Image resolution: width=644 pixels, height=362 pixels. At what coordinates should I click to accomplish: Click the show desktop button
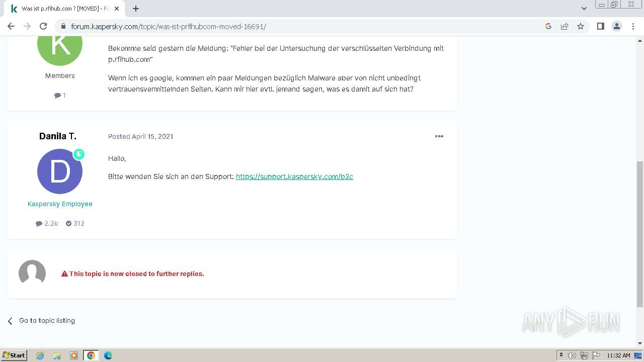coord(638,355)
